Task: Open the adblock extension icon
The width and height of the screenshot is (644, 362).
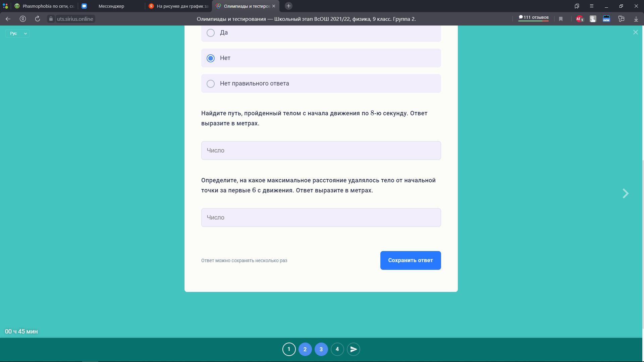Action: tap(579, 19)
